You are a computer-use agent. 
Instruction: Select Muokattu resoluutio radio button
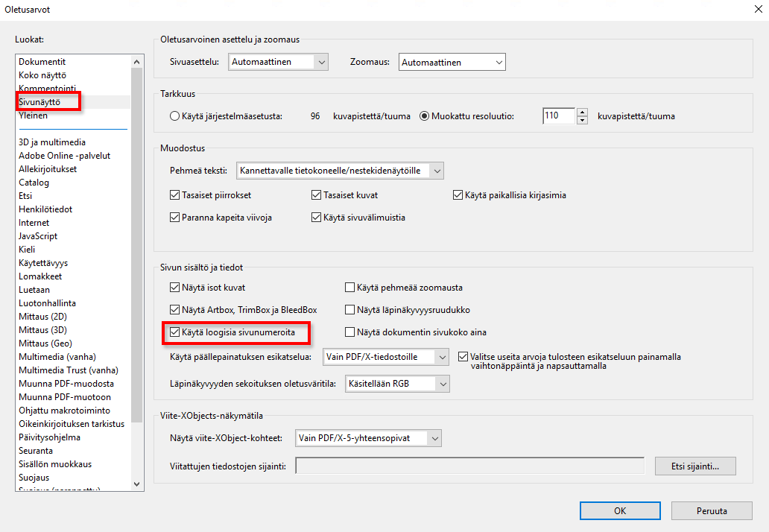[x=425, y=116]
